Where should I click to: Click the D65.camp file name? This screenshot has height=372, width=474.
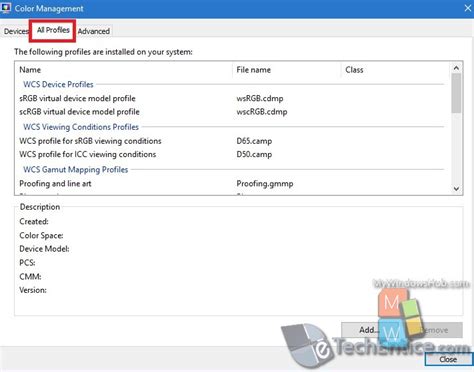pyautogui.click(x=254, y=141)
